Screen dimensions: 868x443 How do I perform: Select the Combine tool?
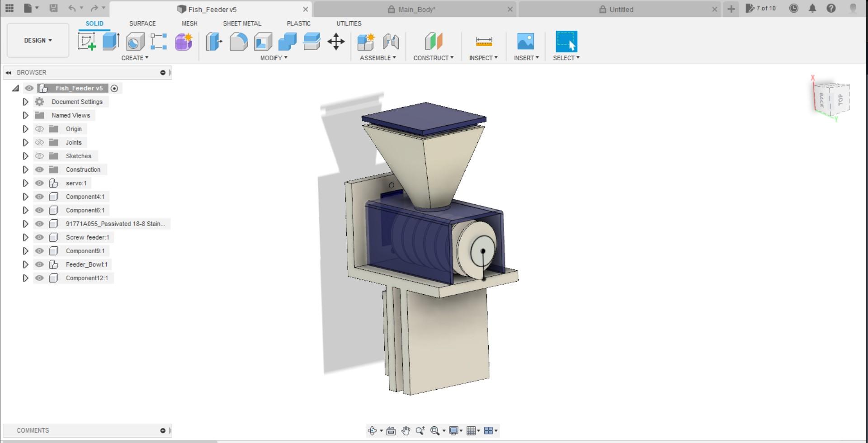(288, 42)
